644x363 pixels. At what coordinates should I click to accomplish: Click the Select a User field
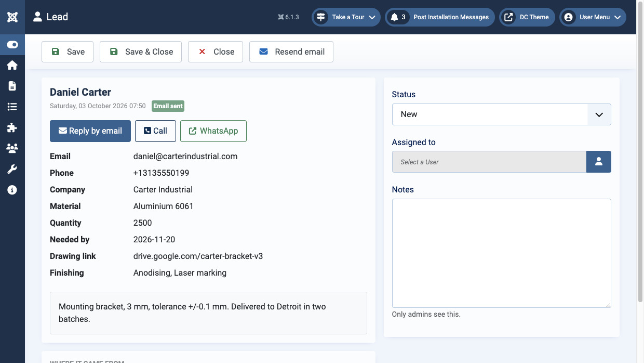point(489,162)
